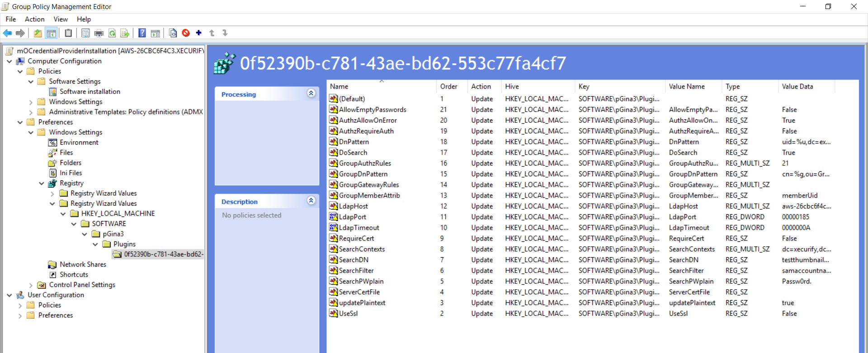Select the Plugins folder in tree
868x353 pixels.
(x=124, y=244)
